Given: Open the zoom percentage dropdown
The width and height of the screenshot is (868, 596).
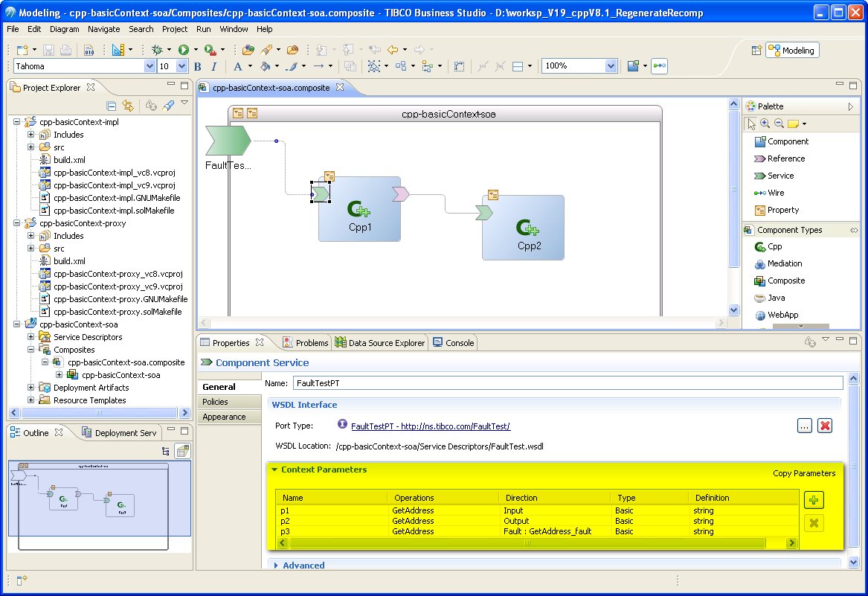Looking at the screenshot, I should point(611,66).
